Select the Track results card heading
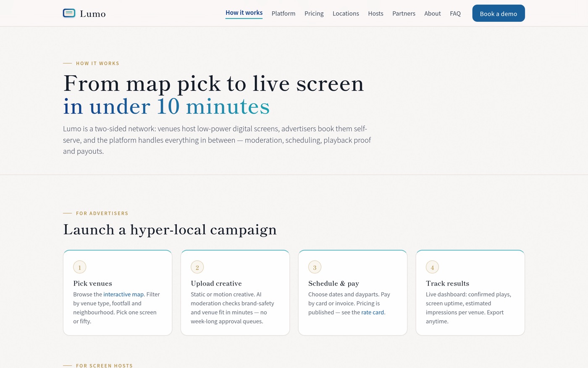Screen dimensions: 588x368 click(448, 283)
